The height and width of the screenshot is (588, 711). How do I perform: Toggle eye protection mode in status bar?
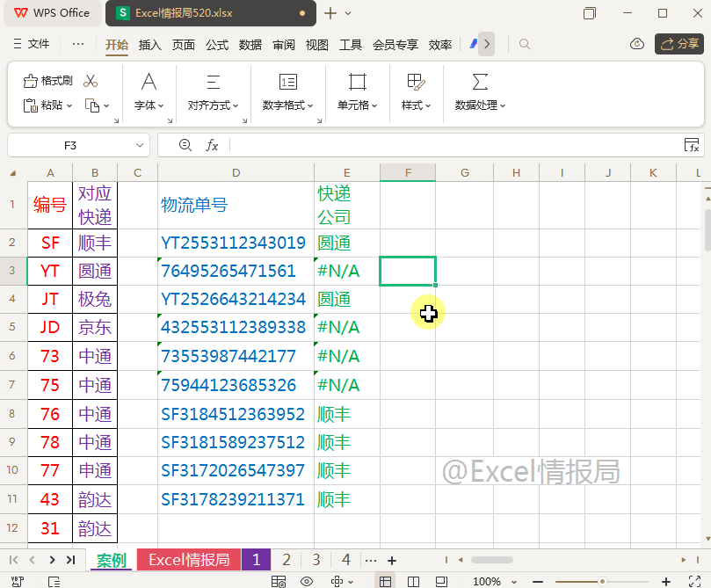coord(307,581)
